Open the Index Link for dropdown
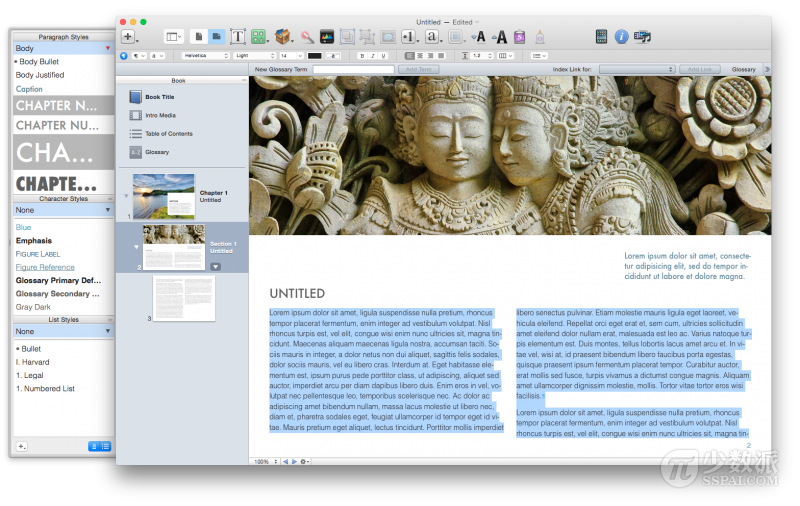 coord(637,69)
